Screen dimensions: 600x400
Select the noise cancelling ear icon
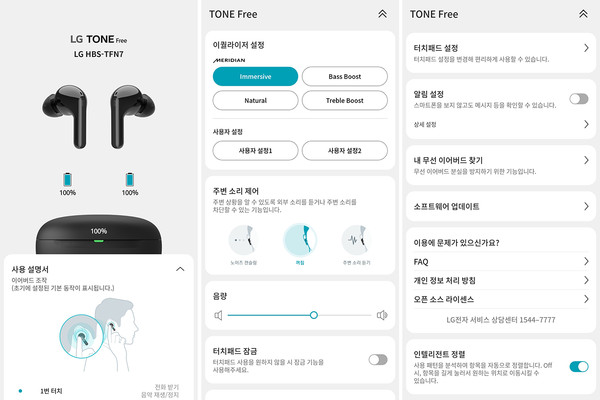tap(243, 240)
